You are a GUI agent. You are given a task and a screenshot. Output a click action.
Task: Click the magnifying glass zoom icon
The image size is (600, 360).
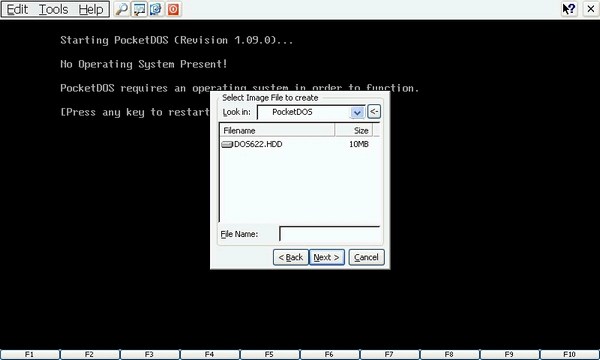click(122, 9)
